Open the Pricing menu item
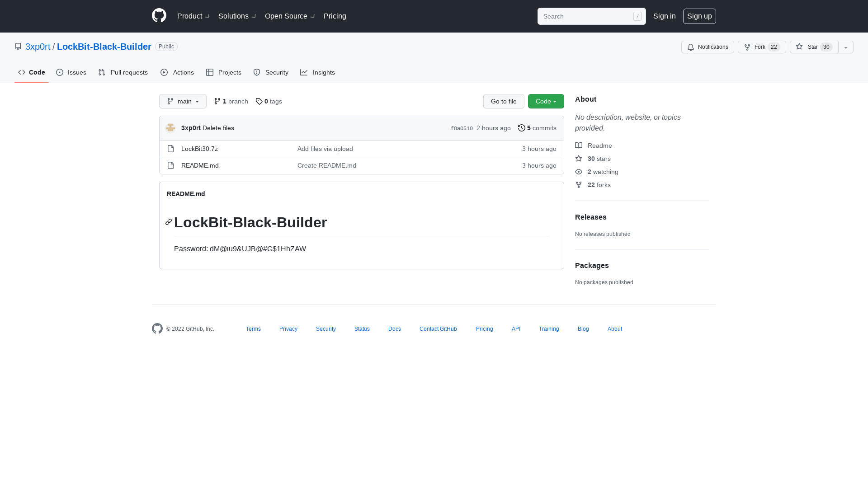The height and width of the screenshot is (488, 868). 335,16
